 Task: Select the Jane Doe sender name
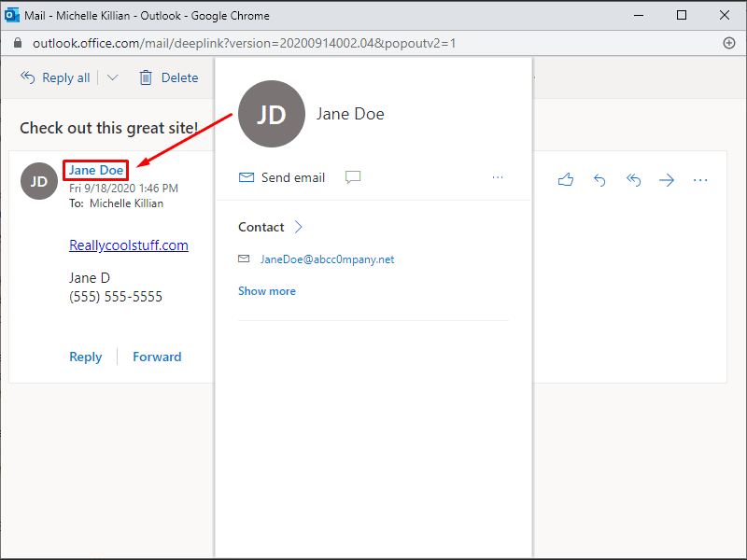94,170
